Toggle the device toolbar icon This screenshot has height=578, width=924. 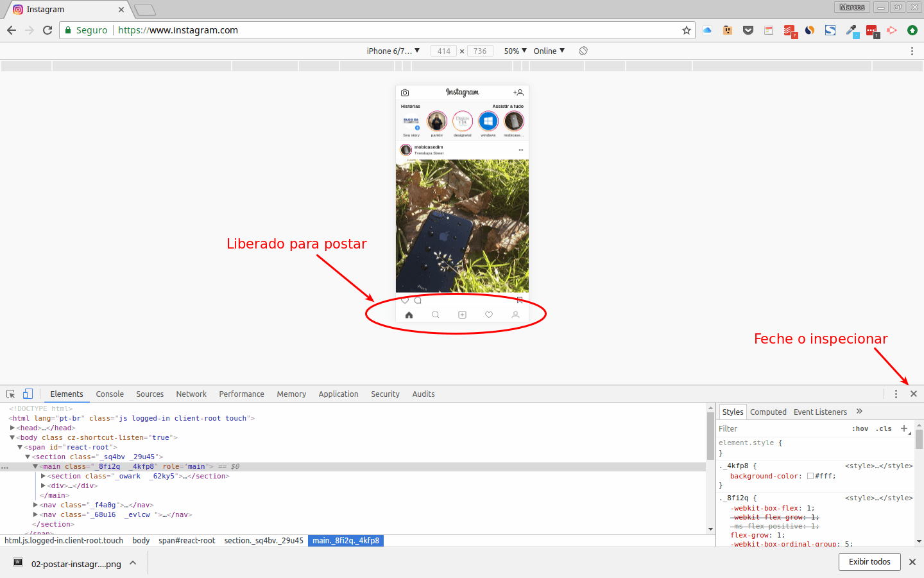(x=28, y=394)
